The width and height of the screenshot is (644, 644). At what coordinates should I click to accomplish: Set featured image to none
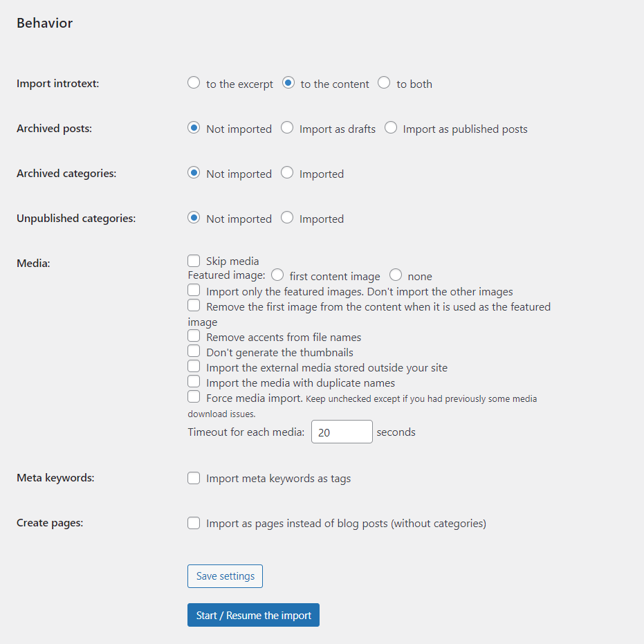point(396,275)
